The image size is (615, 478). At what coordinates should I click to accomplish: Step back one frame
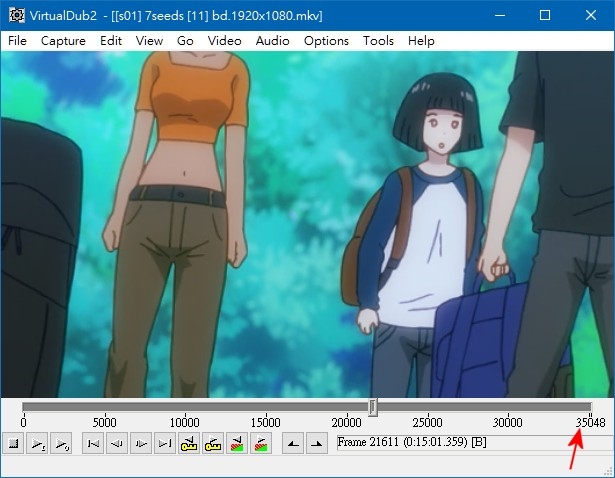click(117, 443)
